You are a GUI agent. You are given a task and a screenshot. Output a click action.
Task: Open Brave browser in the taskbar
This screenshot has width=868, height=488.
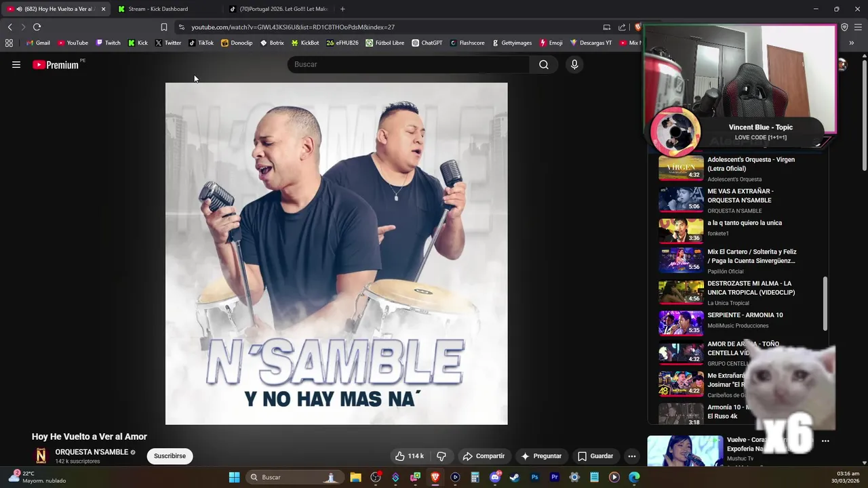click(x=435, y=477)
